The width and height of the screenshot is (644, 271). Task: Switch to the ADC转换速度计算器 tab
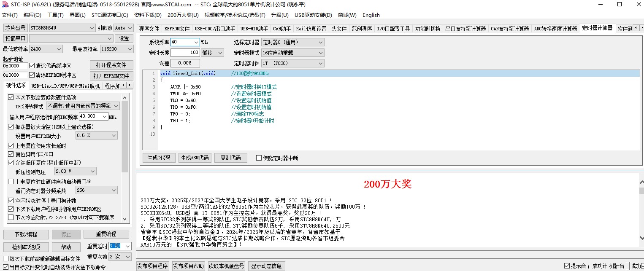(555, 29)
